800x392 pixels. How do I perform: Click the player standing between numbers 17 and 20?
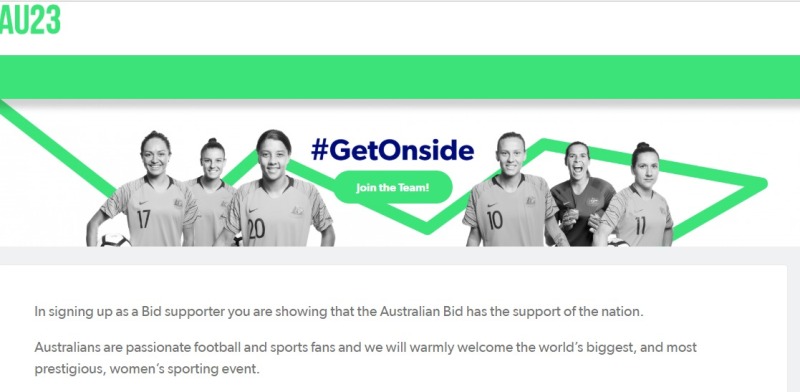point(212,191)
